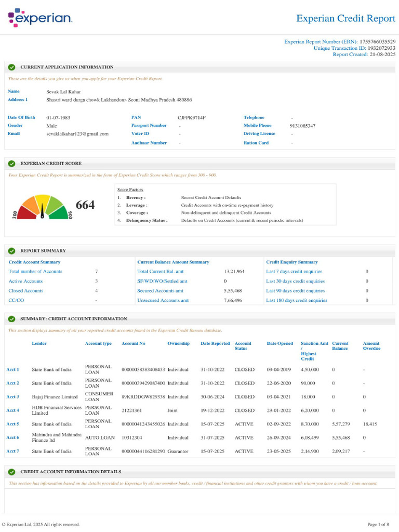The height and width of the screenshot is (532, 399).
Task: Click the Experian Credit Report title
Action: (x=345, y=18)
